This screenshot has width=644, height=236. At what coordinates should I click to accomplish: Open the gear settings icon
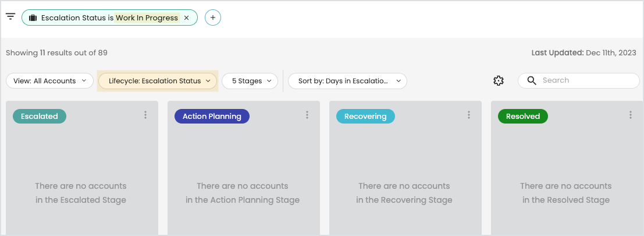498,81
